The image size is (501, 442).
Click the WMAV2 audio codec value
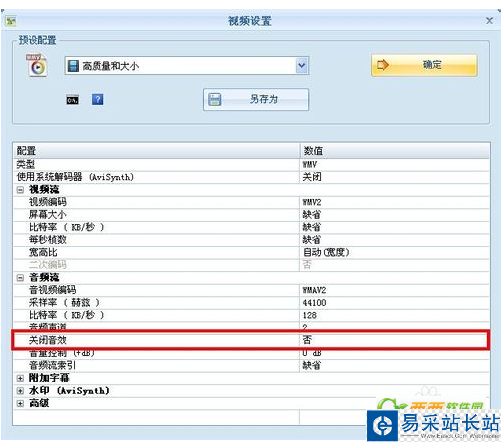[314, 290]
